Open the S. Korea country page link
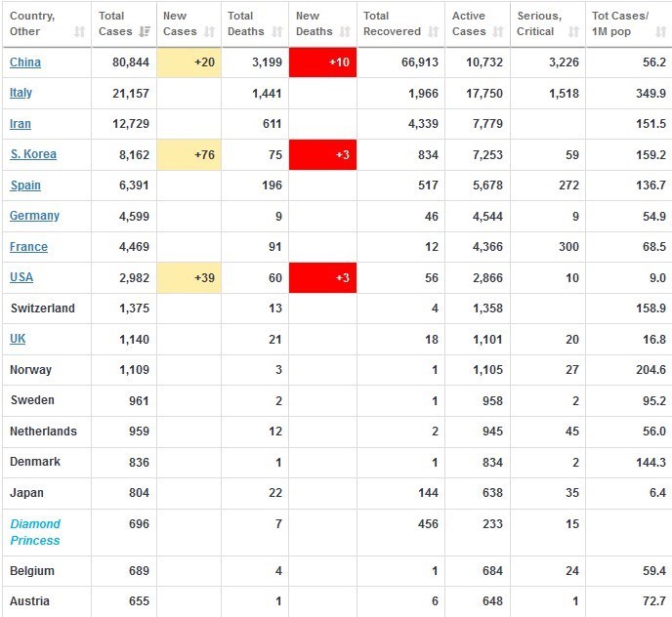 tap(33, 154)
